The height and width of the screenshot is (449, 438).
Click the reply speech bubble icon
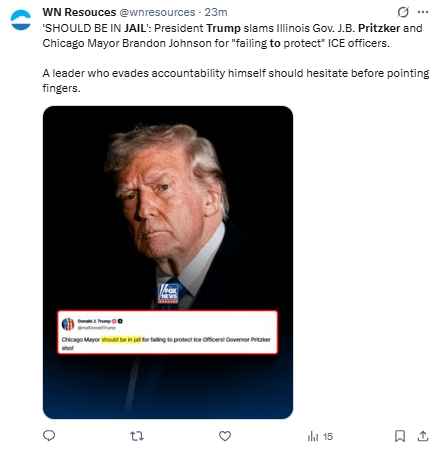(x=49, y=436)
